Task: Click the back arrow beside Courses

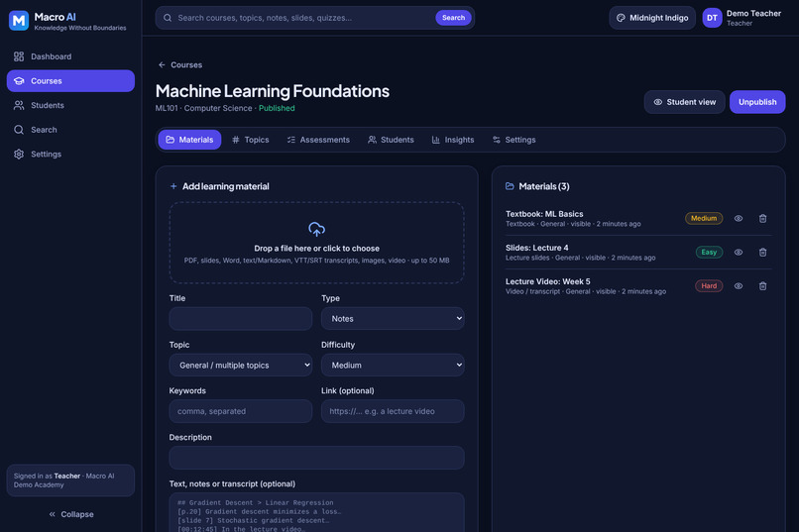Action: coord(162,64)
